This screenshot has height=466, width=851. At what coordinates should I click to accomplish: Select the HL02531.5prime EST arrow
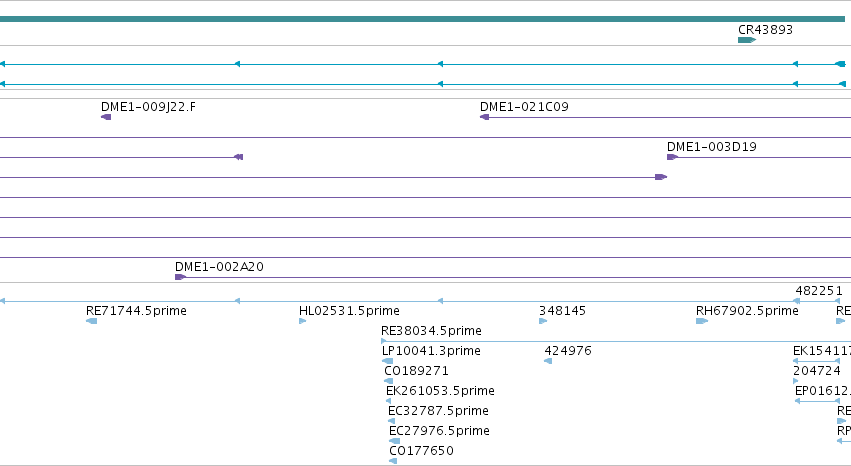coord(302,321)
